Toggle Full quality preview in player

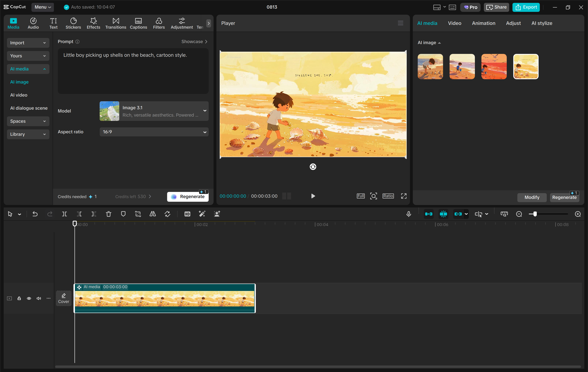(361, 196)
